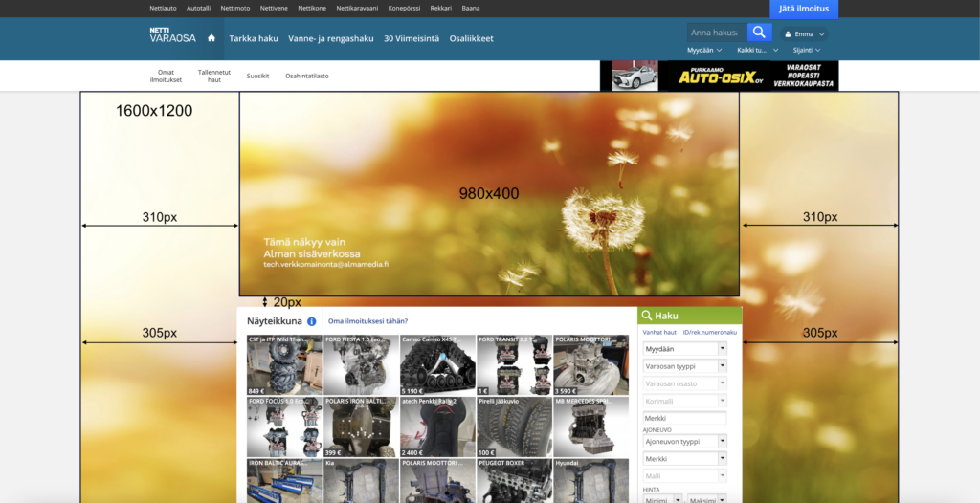Click Oma ilmoituksesi tähän? link
This screenshot has height=503, width=980.
point(368,321)
